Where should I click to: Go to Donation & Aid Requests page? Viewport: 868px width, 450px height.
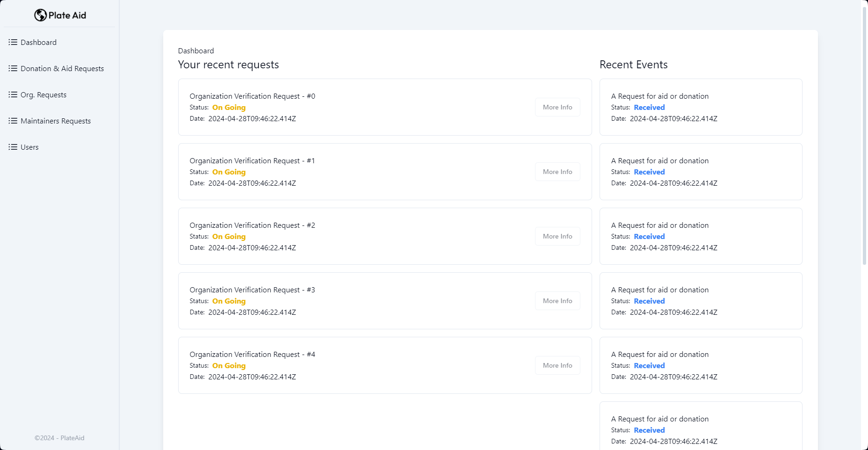[62, 68]
